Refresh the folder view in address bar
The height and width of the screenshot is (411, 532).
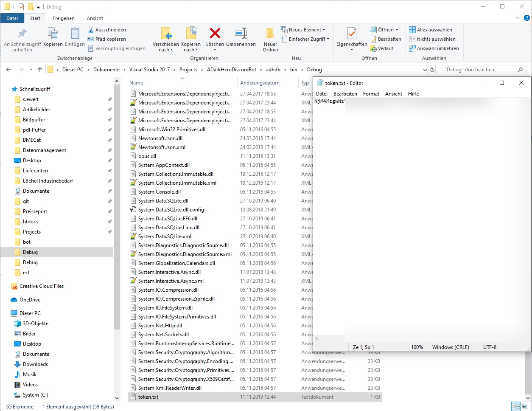click(x=433, y=70)
